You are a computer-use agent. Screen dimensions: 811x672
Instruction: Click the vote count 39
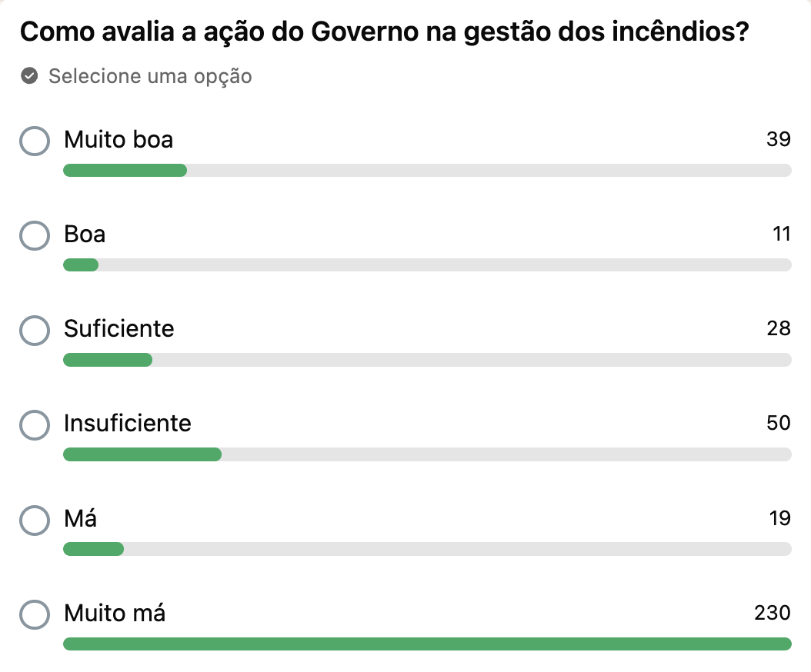778,139
